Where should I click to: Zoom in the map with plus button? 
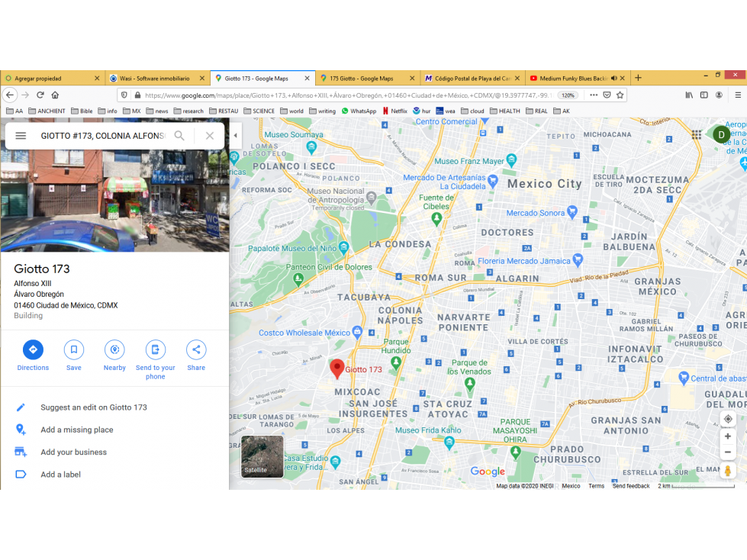click(x=727, y=436)
